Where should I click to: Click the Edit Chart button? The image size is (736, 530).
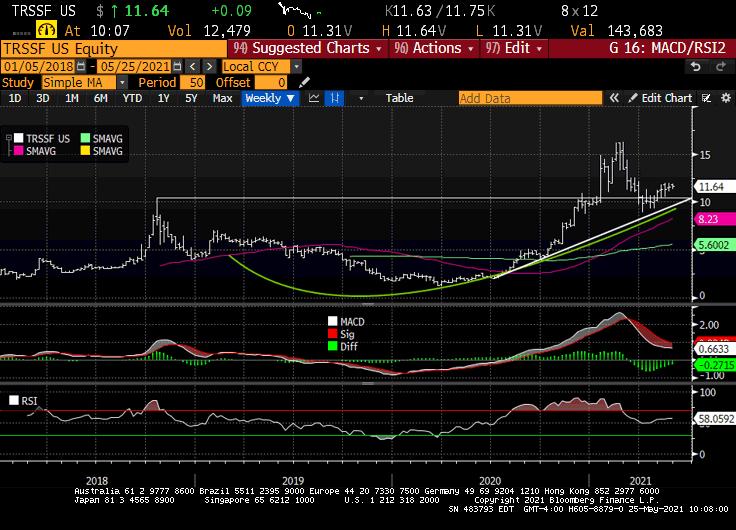[x=661, y=98]
